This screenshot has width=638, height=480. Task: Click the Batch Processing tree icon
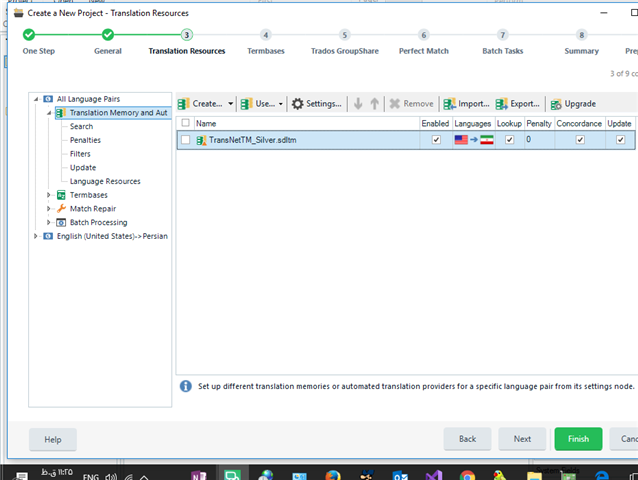coord(61,223)
